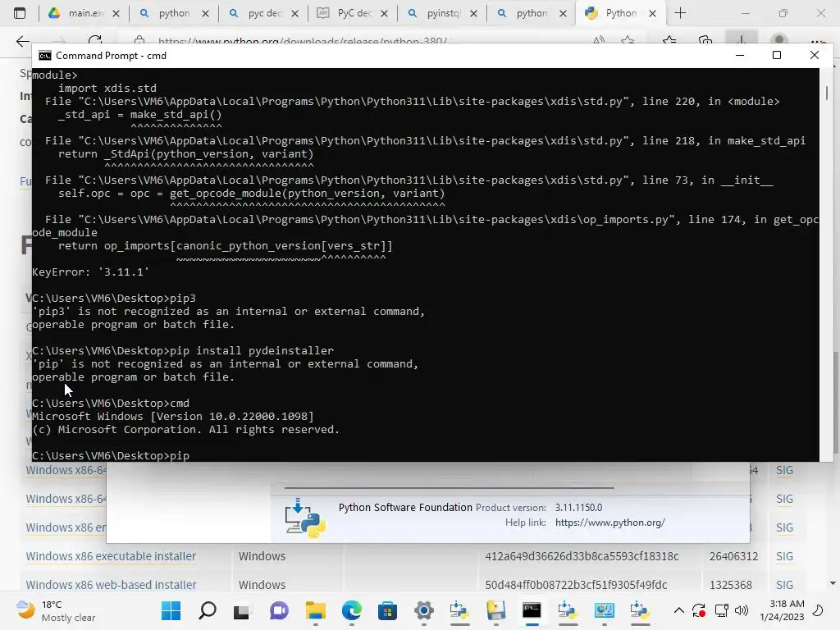Click the installer progress bar
Screen dimensions: 840x630
[x=449, y=488]
